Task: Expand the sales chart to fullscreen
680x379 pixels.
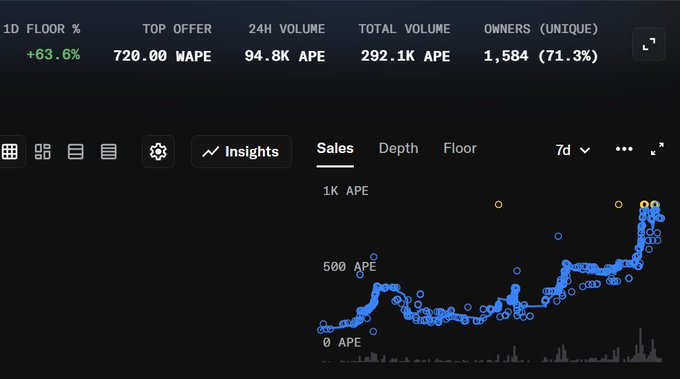Action: 657,149
